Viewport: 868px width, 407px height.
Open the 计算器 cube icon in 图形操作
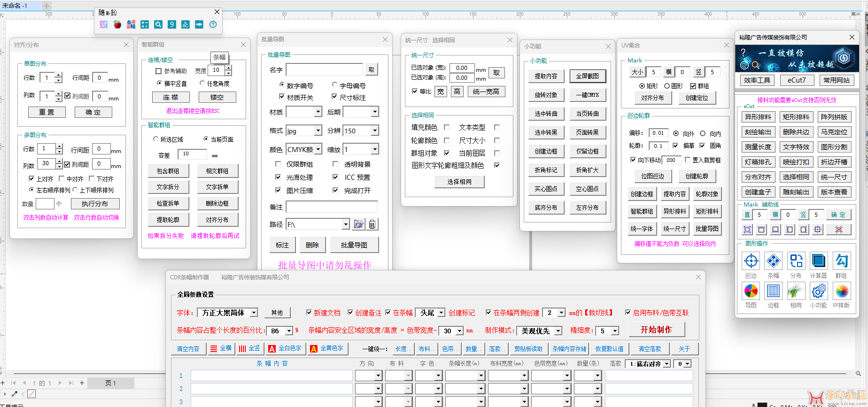pos(819,261)
